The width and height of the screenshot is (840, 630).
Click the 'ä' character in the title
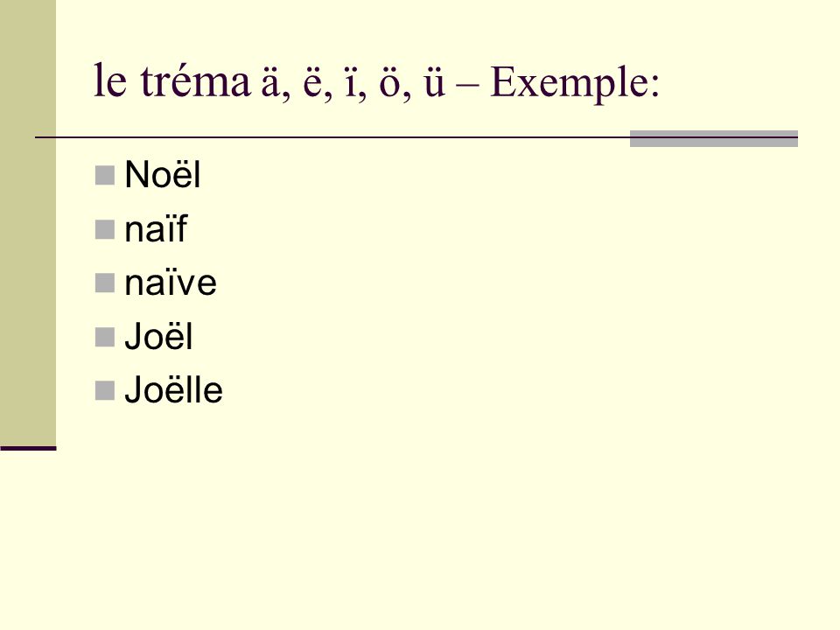(270, 85)
